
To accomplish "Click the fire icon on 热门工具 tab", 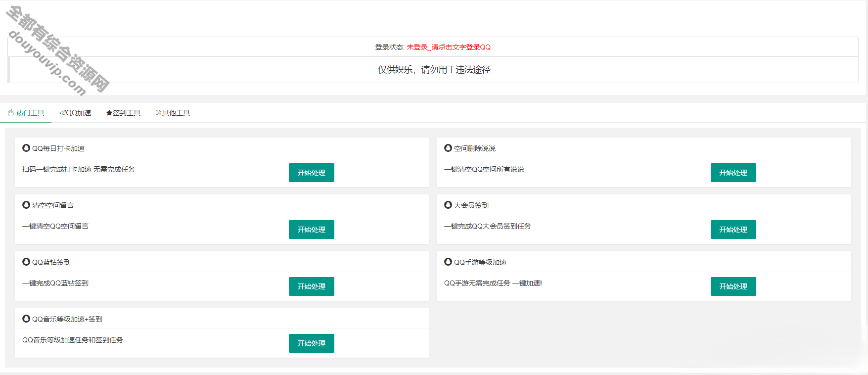I will (x=11, y=113).
